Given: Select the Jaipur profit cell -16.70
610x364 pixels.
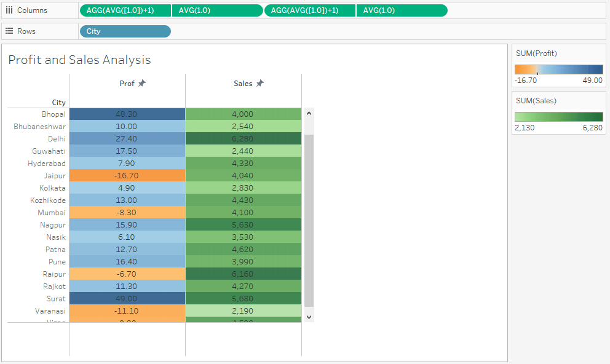Looking at the screenshot, I should click(127, 176).
